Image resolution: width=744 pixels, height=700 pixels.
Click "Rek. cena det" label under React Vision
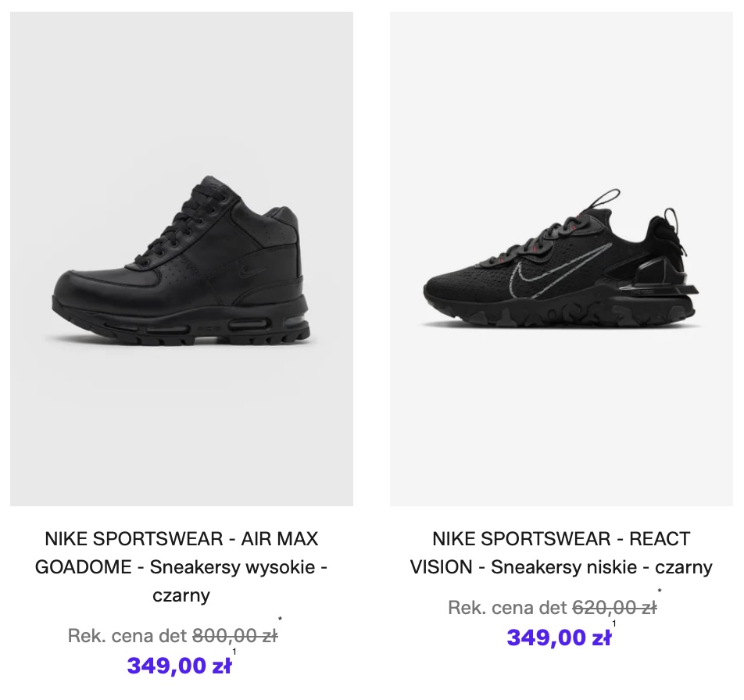507,608
